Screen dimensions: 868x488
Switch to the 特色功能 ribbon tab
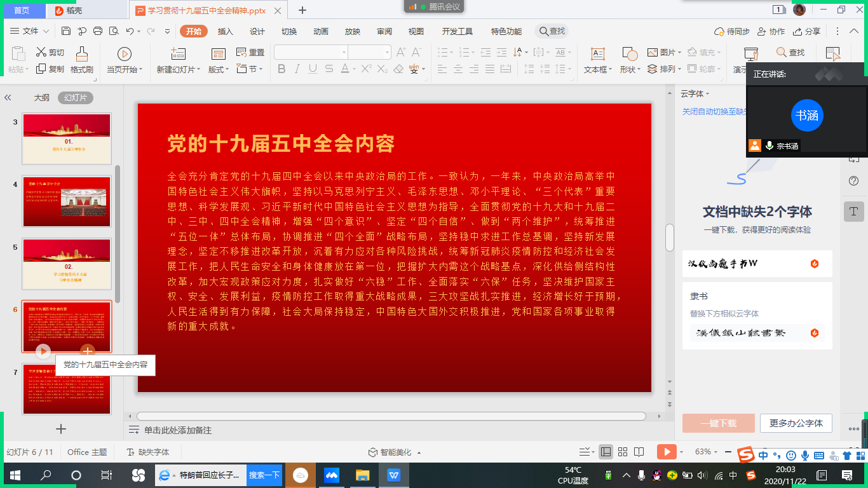coord(506,31)
